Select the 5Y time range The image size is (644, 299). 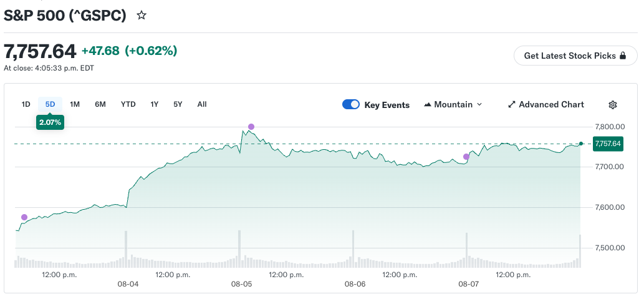pos(178,104)
